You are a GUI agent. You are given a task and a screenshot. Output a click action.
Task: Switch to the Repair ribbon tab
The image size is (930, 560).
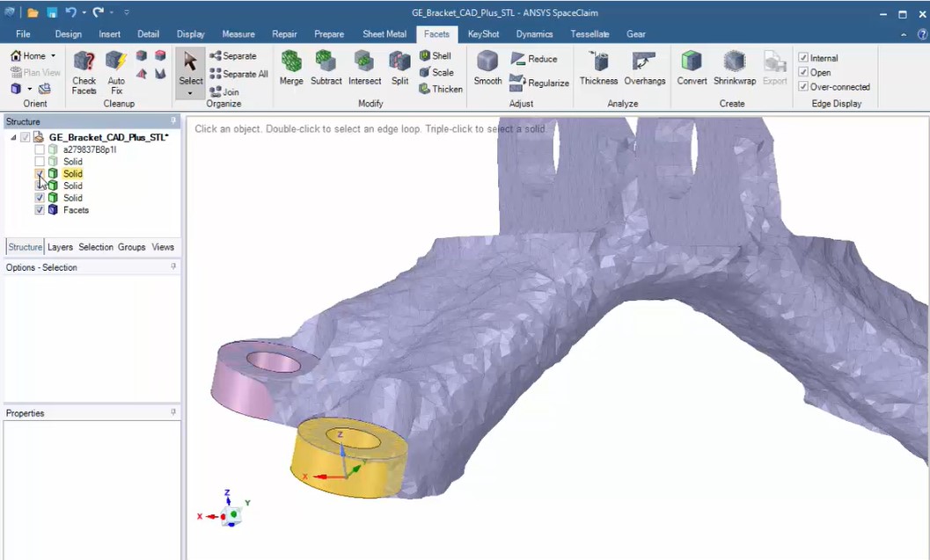tap(284, 34)
